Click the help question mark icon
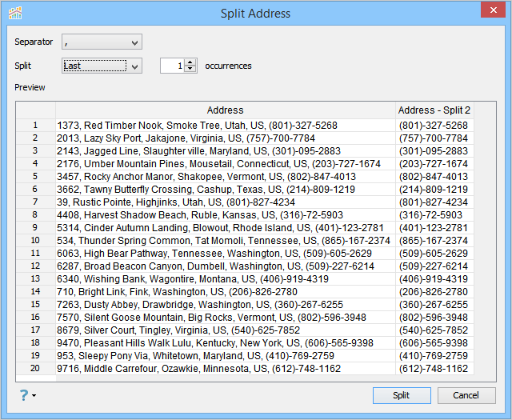The height and width of the screenshot is (420, 512). [x=24, y=394]
